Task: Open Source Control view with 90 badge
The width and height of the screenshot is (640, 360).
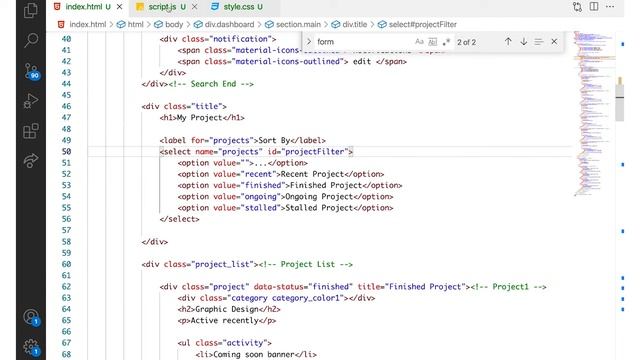Action: pos(31,71)
